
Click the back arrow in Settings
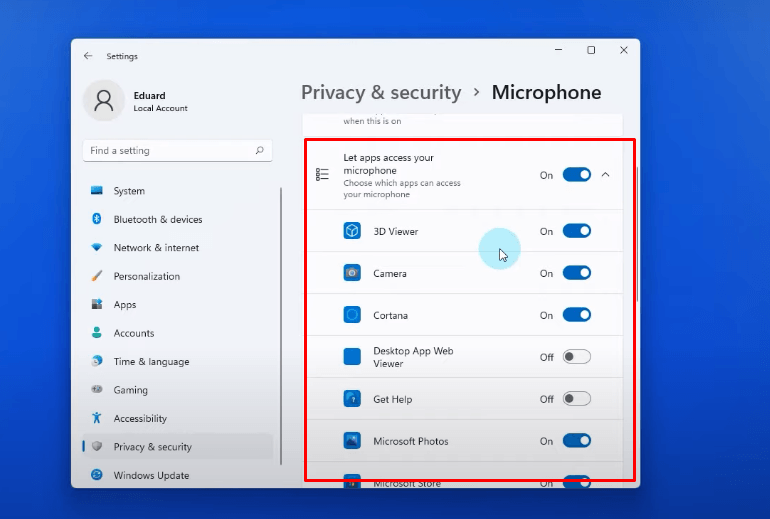(x=88, y=56)
